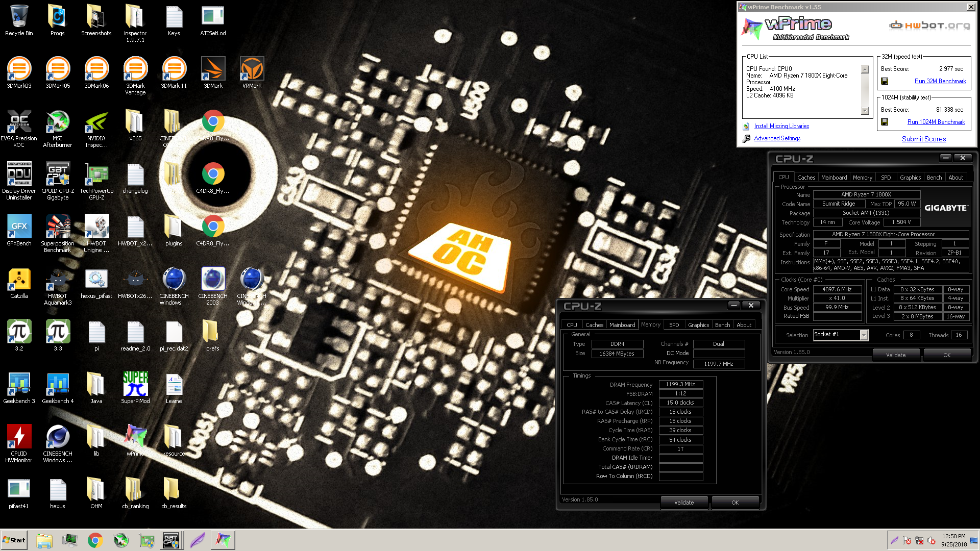Open Submit Scores link
980x551 pixels.
[x=924, y=139]
